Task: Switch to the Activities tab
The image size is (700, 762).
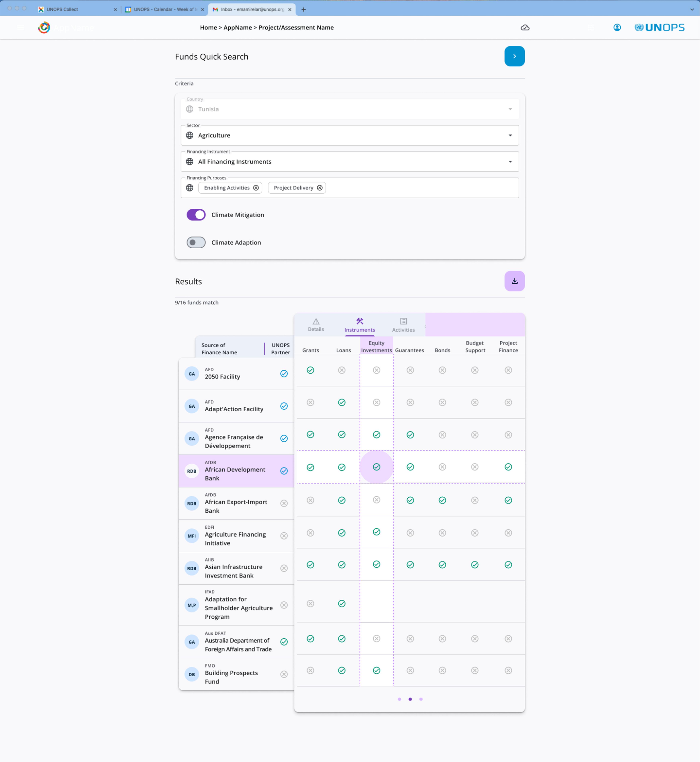Action: coord(403,325)
